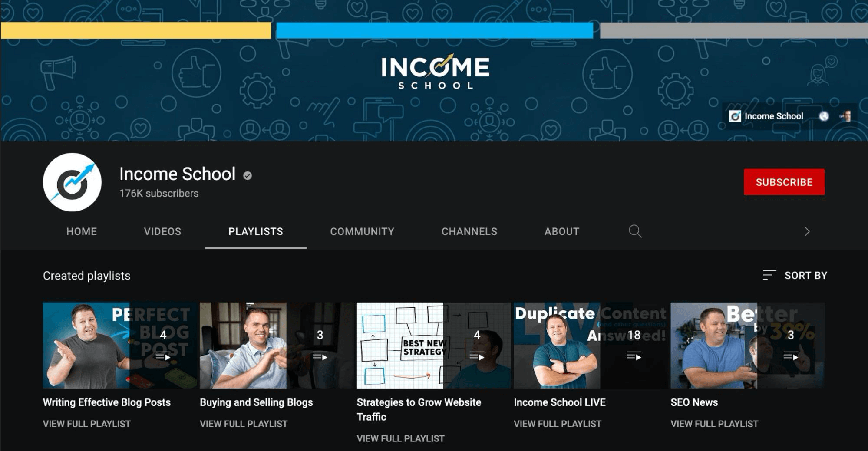
Task: Click the Buying and Selling Blogs title
Action: point(256,402)
